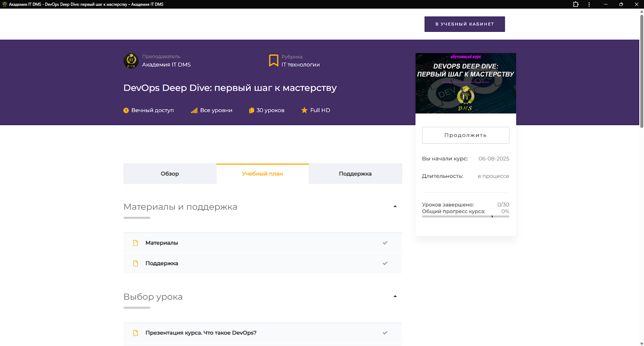The height and width of the screenshot is (346, 644).
Task: Open the Поддержка tab
Action: coord(355,174)
